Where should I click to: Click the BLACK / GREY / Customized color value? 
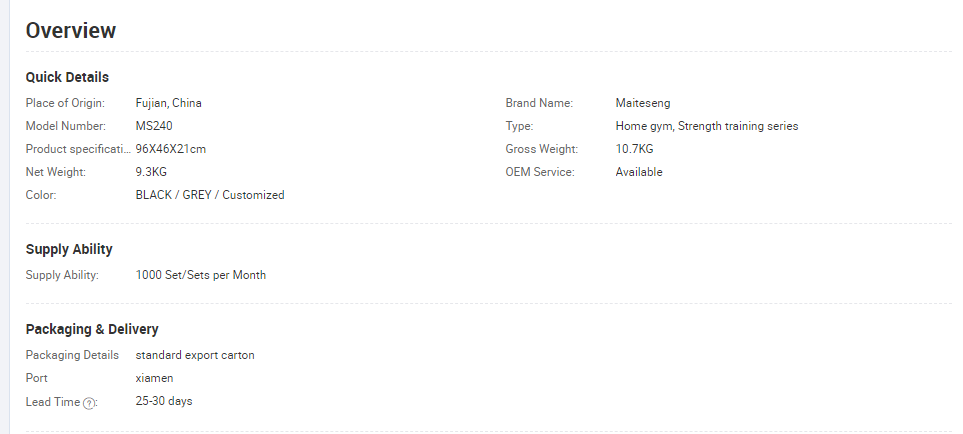tap(210, 195)
